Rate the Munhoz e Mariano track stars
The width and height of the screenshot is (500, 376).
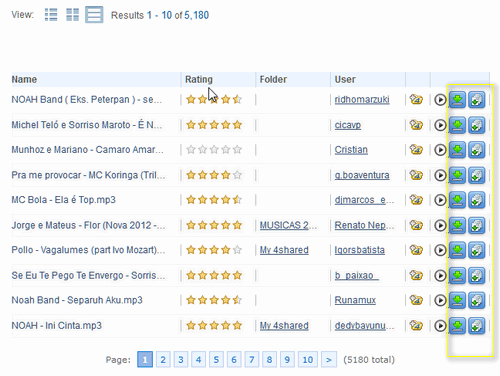coord(214,150)
